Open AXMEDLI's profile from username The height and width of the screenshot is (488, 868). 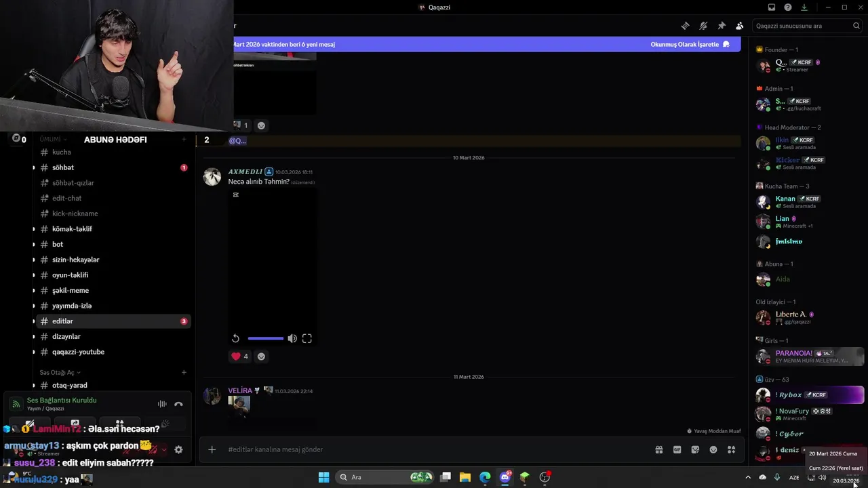pos(245,171)
